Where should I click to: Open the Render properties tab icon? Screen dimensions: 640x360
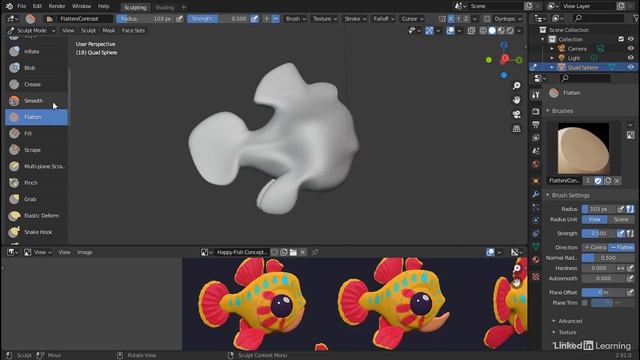(x=536, y=111)
